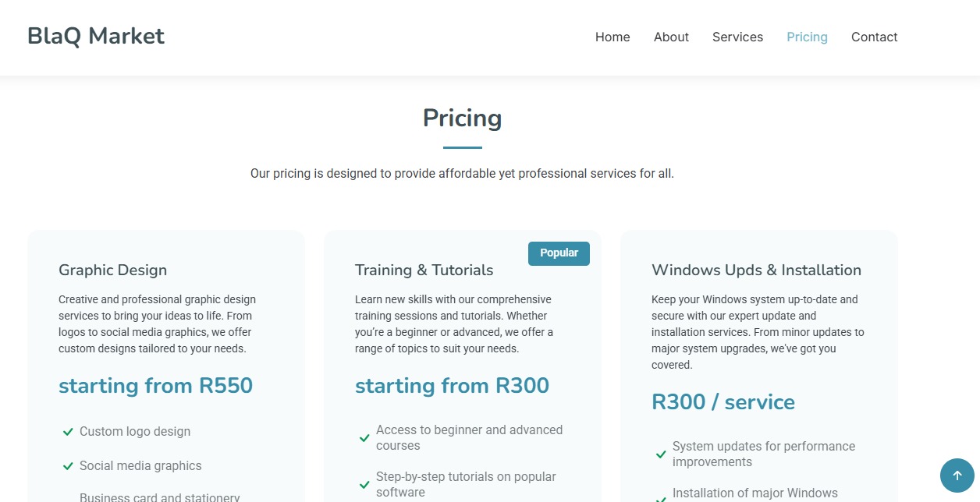The height and width of the screenshot is (502, 980).
Task: Click the BlaQ Market logo
Action: [x=96, y=37]
